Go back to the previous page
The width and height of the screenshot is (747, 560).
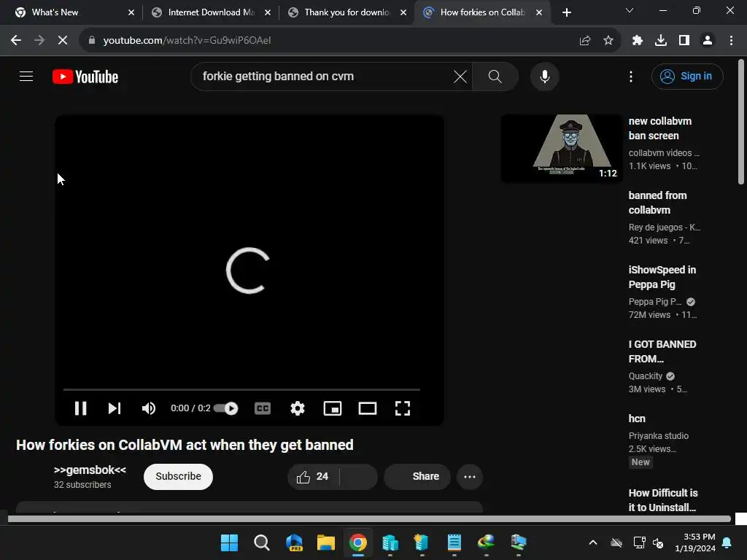pyautogui.click(x=16, y=41)
